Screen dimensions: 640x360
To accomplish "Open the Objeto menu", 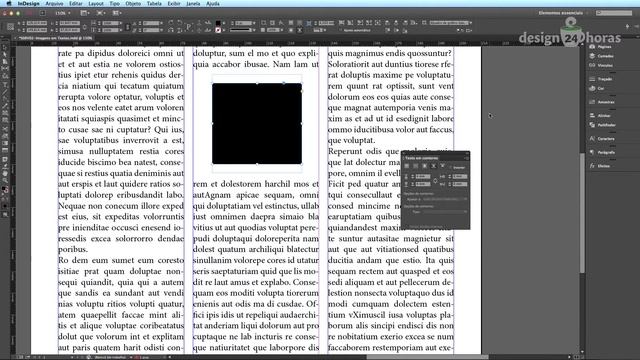I will point(133,3).
